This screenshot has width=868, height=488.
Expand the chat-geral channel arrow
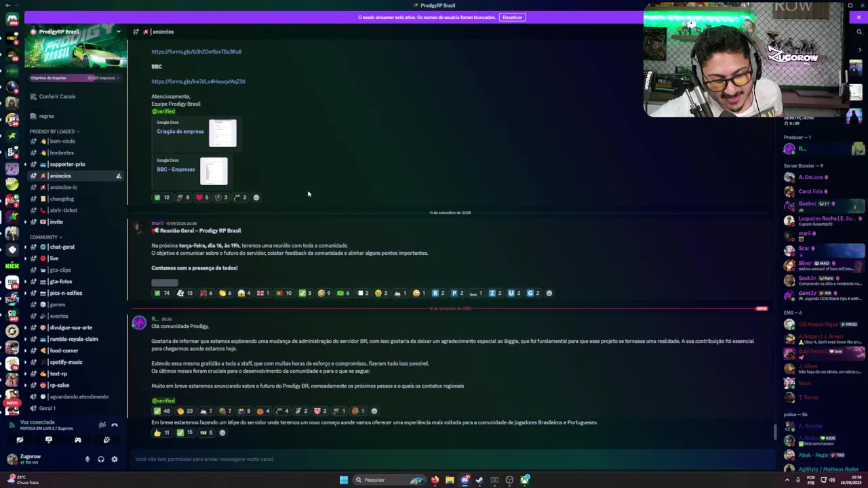26,247
